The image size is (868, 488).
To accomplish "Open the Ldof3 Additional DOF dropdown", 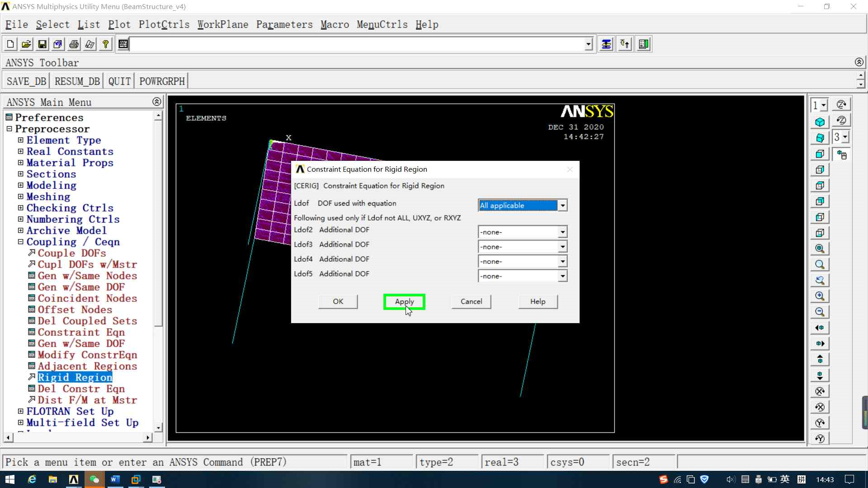I will pos(562,247).
